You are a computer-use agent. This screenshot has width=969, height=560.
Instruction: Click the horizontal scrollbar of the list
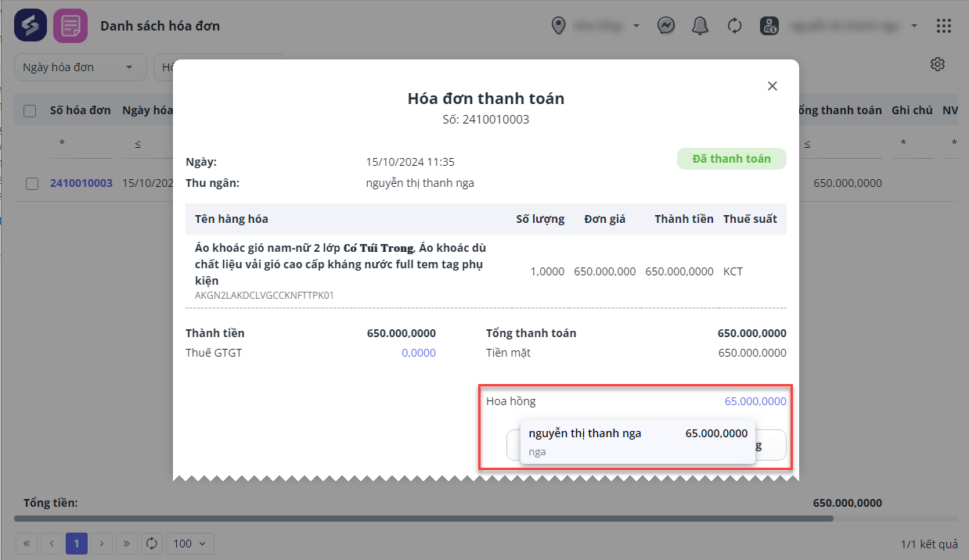423,519
